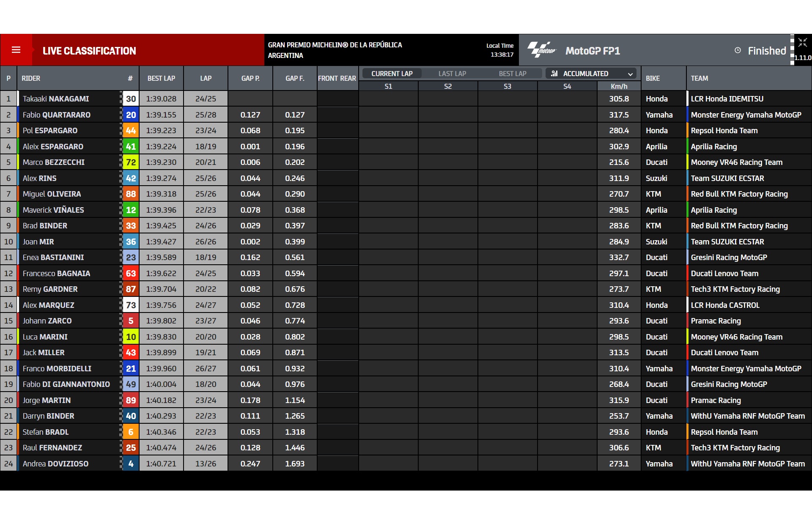Screen dimensions: 812x510
Task: Switch to the CURRENT LAP tab
Action: coord(392,74)
